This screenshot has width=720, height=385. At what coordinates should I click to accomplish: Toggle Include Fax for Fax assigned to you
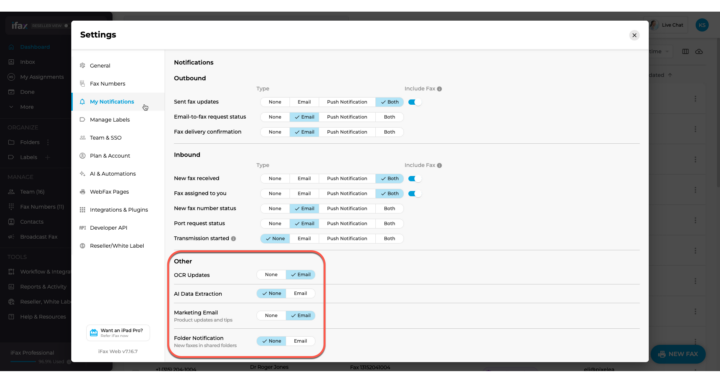414,193
